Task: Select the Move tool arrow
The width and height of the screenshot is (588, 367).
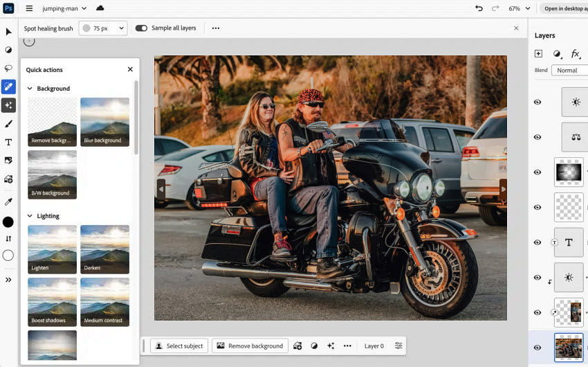Action: click(8, 32)
